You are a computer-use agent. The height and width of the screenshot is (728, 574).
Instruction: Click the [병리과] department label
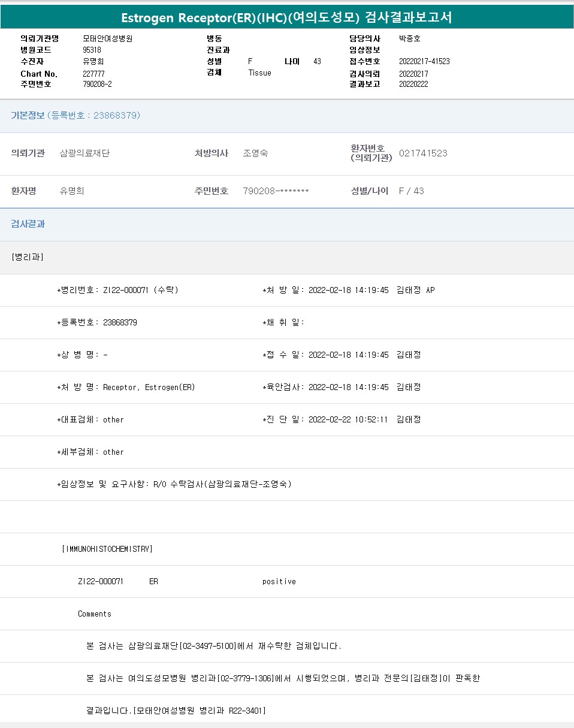[28, 257]
